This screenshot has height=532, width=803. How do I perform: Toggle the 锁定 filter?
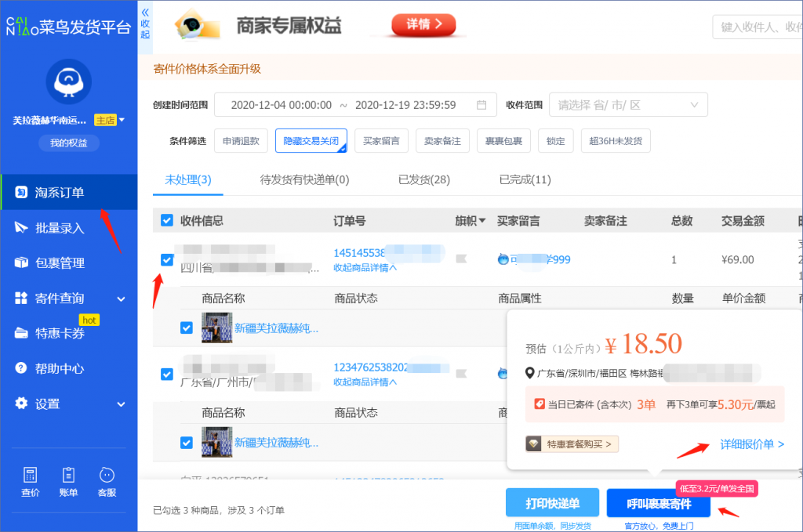556,141
